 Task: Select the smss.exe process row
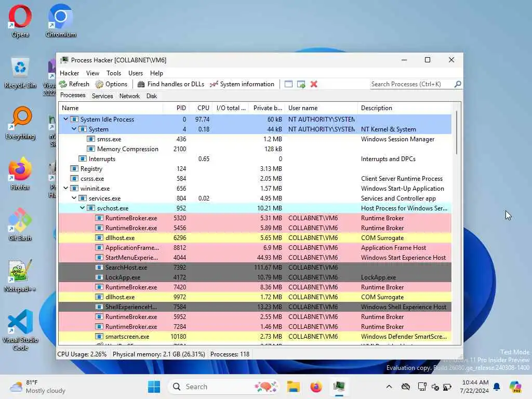tap(255, 139)
